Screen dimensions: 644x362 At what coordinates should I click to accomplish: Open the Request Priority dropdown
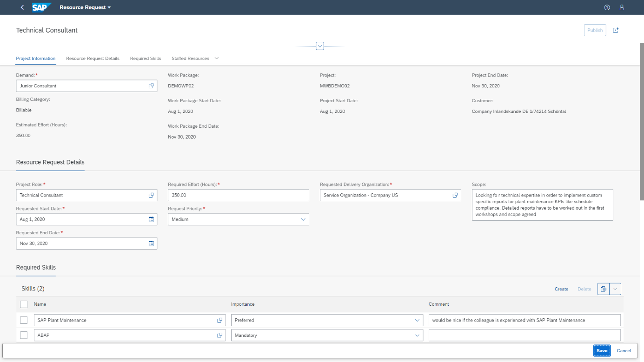[303, 219]
